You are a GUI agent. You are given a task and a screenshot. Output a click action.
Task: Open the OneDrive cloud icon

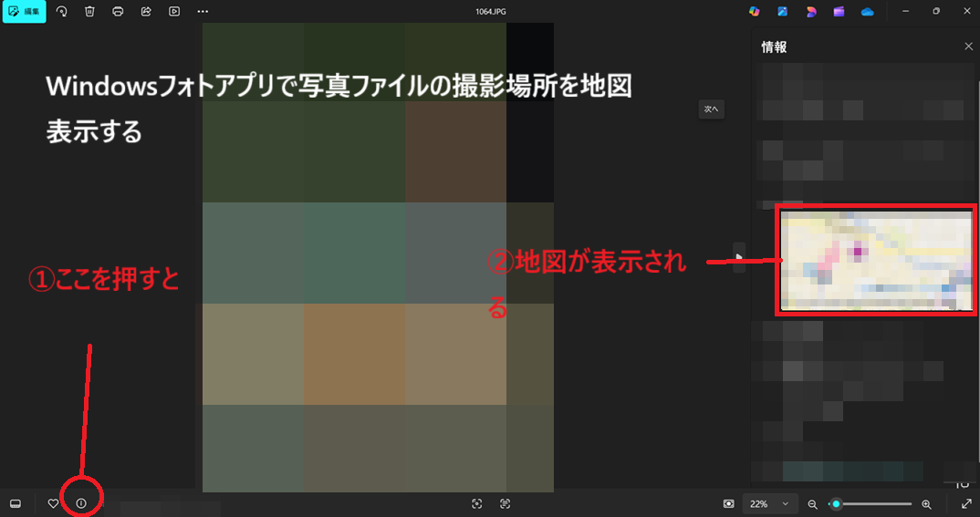(867, 11)
